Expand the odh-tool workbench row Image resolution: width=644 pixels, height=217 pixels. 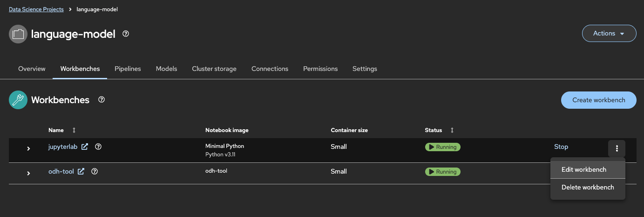pyautogui.click(x=28, y=173)
